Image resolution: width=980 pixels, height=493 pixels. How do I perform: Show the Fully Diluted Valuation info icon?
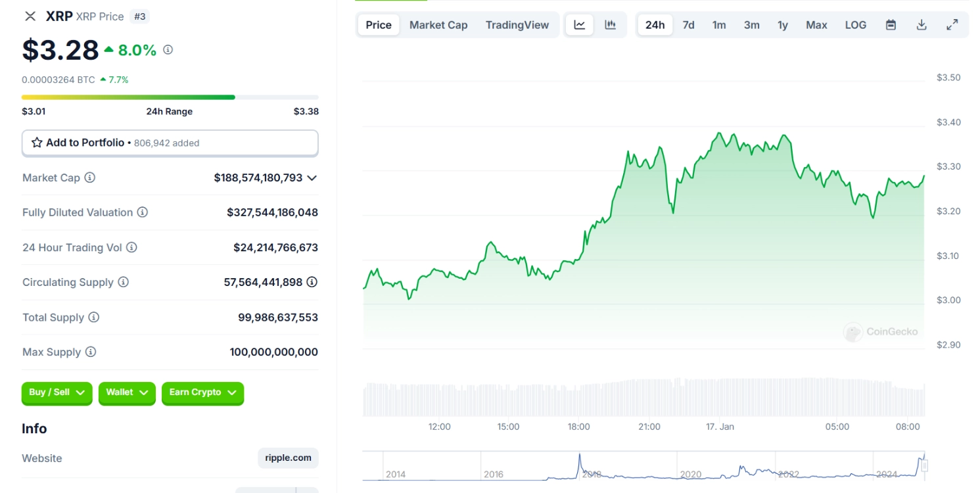pyautogui.click(x=143, y=212)
